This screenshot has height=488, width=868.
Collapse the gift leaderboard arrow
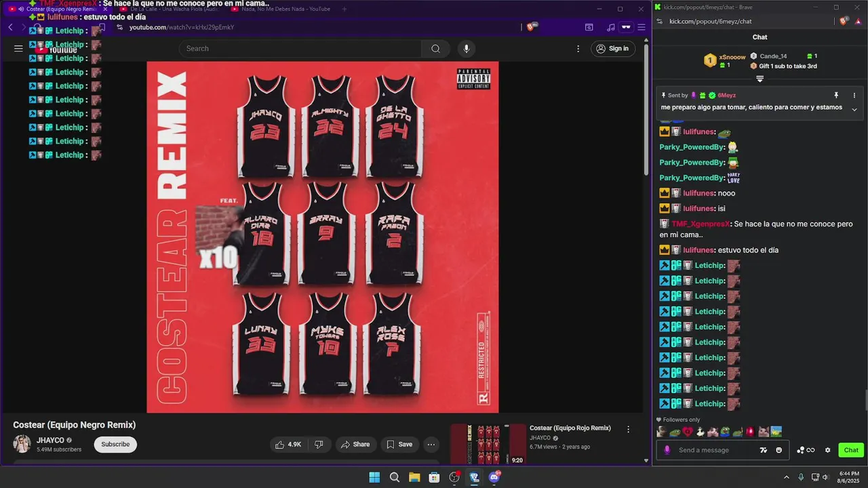tap(759, 79)
